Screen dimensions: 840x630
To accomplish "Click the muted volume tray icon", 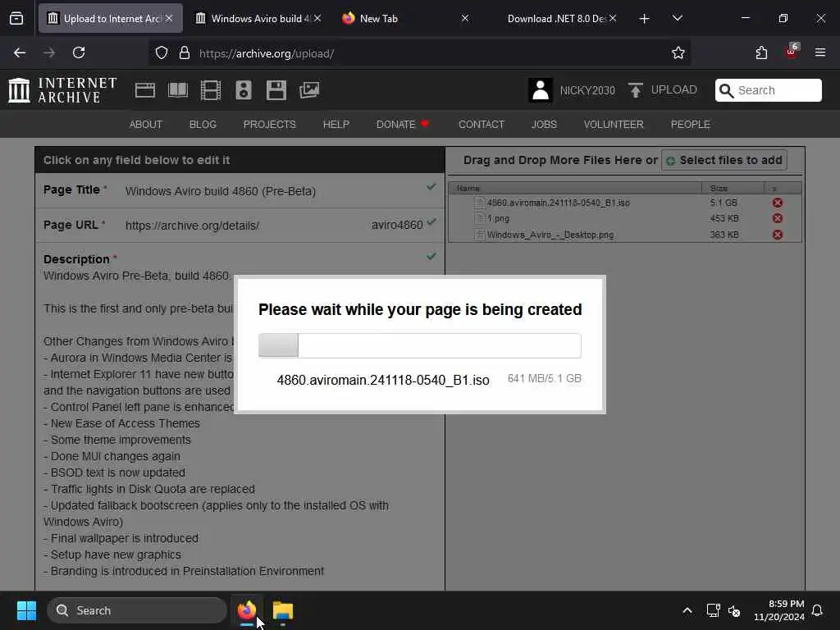I will (734, 610).
